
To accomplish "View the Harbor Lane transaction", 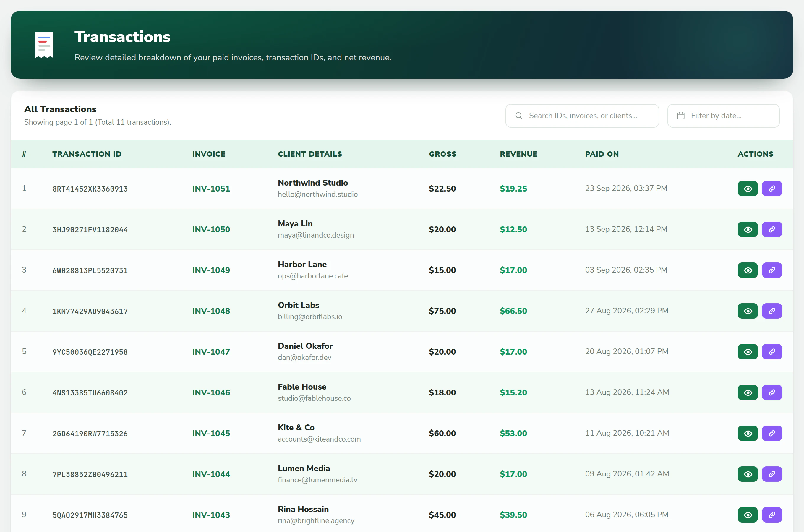I will click(747, 270).
